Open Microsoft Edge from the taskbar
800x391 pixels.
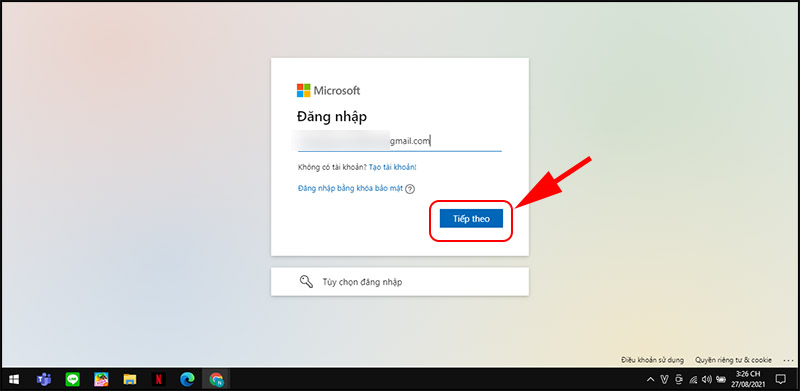pyautogui.click(x=187, y=379)
